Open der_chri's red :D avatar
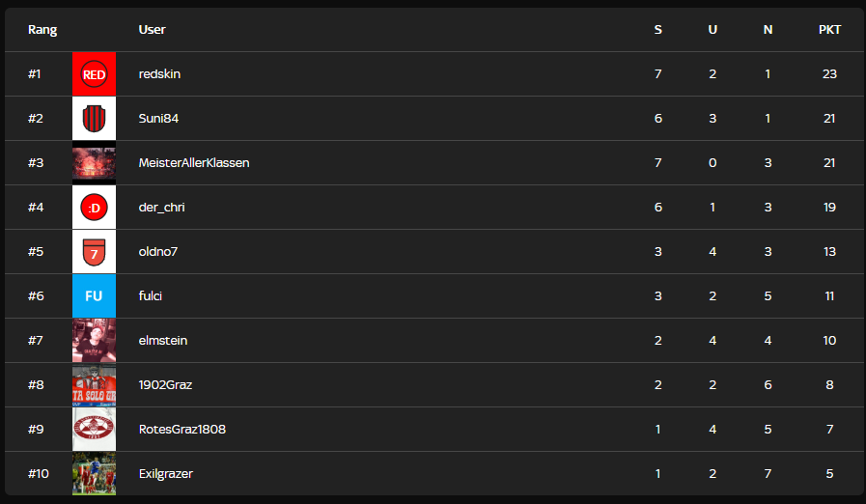 click(x=94, y=208)
